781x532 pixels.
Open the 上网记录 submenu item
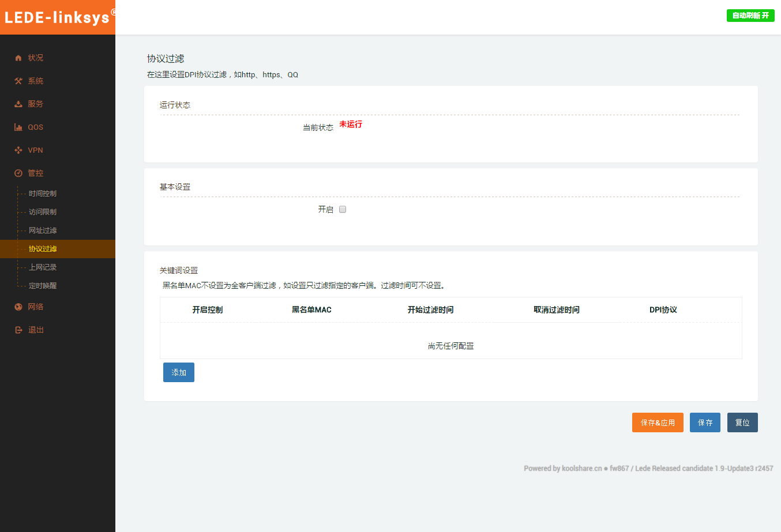(43, 267)
